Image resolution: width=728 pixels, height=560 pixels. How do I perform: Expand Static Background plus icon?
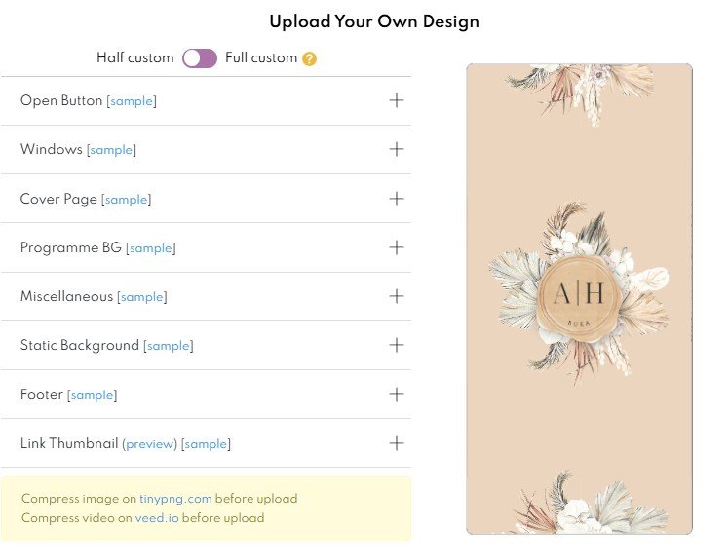[x=396, y=345]
